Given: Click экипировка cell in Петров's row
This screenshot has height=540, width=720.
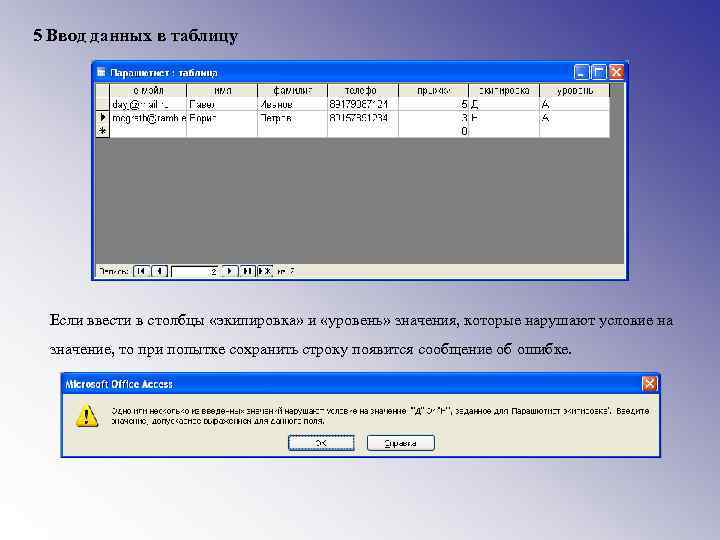Looking at the screenshot, I should click(x=504, y=118).
